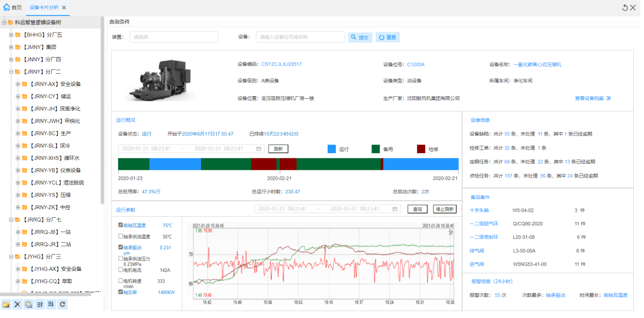Click the green 备用 legend swatch
The image size is (644, 318).
(376, 149)
